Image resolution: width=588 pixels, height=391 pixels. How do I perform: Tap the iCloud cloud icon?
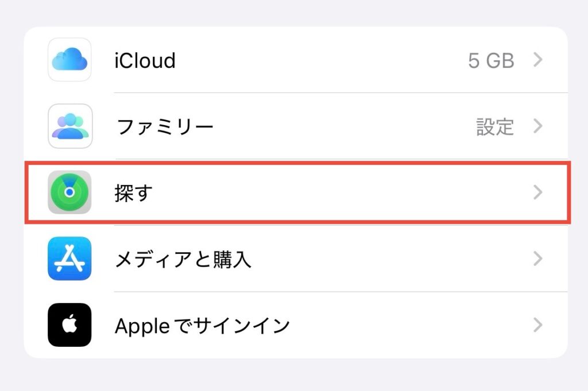tap(69, 60)
